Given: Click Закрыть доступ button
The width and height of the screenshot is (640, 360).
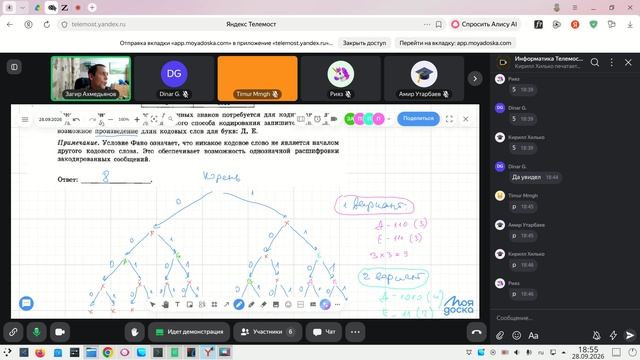Looking at the screenshot, I should (x=364, y=43).
